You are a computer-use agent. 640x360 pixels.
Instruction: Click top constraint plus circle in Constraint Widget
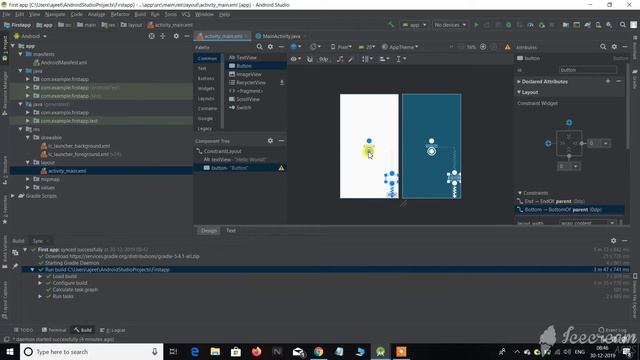(x=569, y=122)
